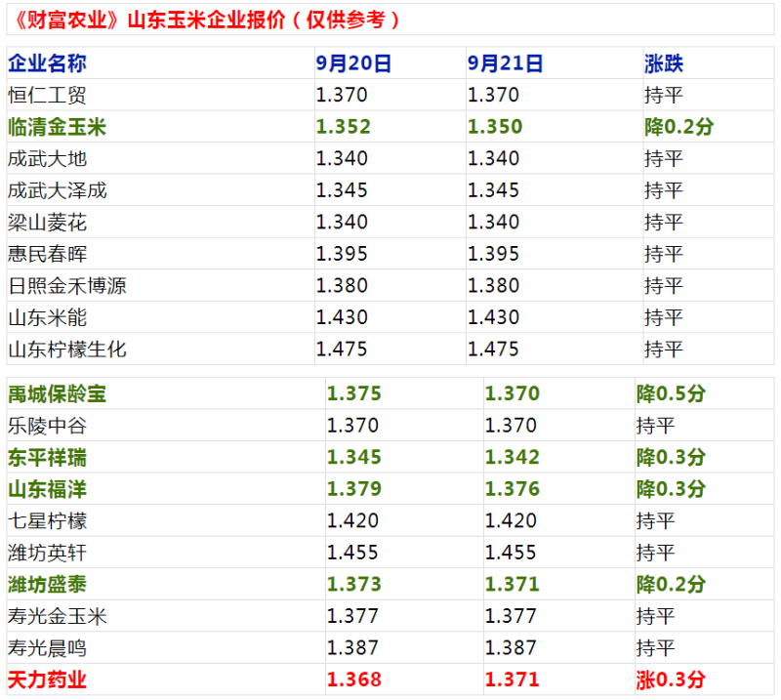Click the 恒仁工贸 company name
The height and width of the screenshot is (700, 781).
click(47, 96)
